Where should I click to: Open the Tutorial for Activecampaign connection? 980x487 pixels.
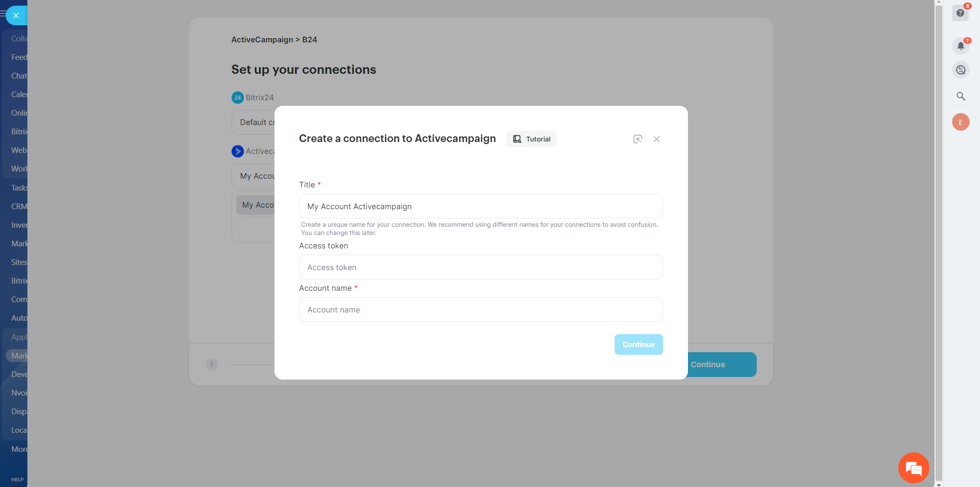click(531, 139)
